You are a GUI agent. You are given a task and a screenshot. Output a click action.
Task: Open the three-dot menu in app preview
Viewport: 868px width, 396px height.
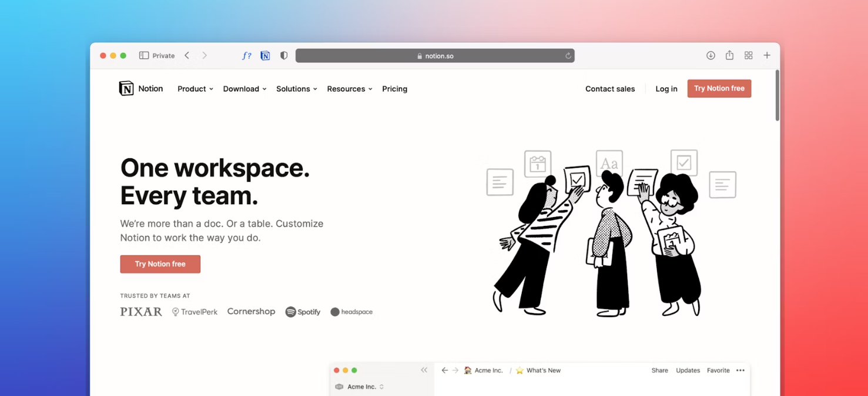[740, 370]
